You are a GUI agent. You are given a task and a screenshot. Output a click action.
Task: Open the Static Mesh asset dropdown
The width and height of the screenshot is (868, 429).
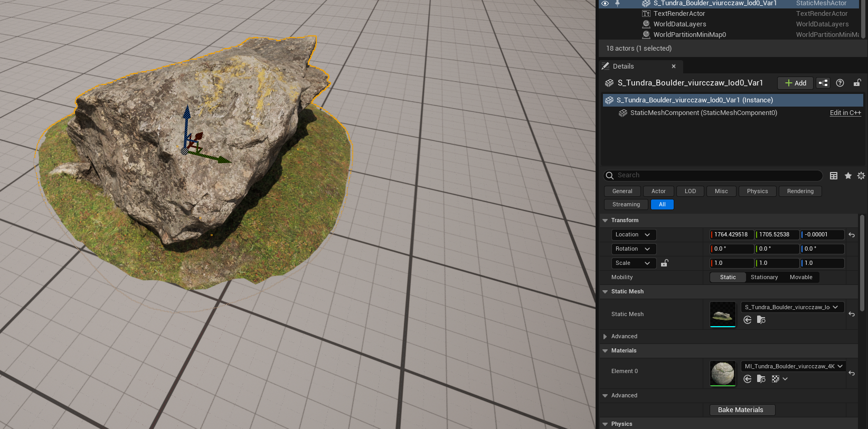792,307
